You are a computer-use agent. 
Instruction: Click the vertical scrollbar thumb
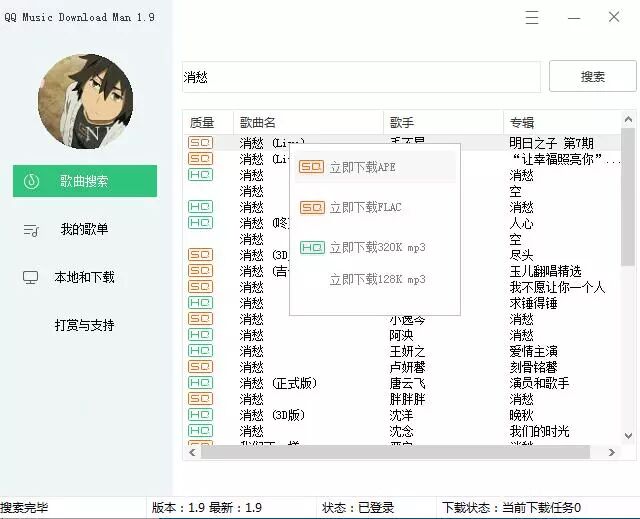pos(628,197)
